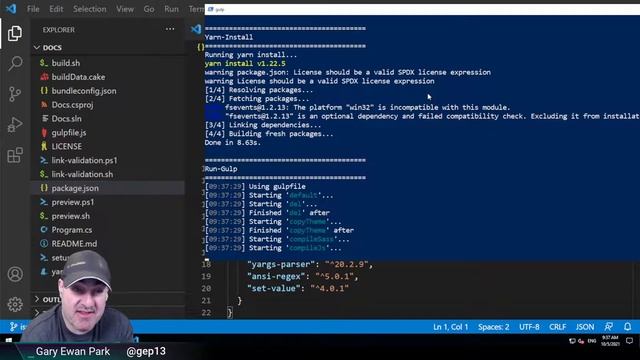640x360 pixels.
Task: Open the Search view in activity bar
Action: (15, 63)
